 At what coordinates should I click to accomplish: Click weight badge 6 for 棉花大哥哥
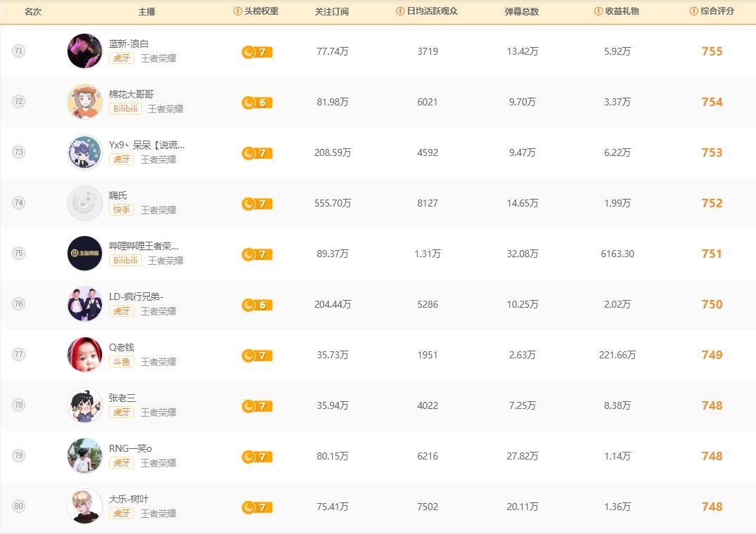click(257, 103)
